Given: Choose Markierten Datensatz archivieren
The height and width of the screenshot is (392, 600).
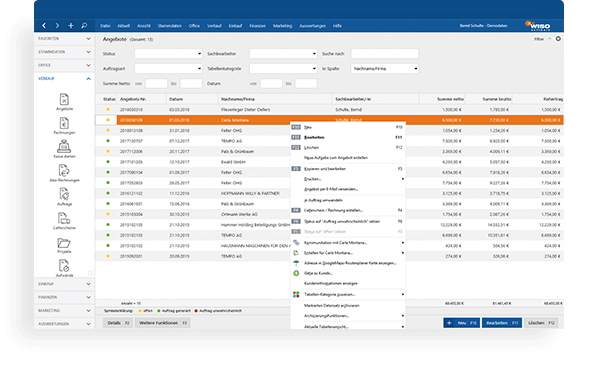Looking at the screenshot, I should click(x=347, y=305).
